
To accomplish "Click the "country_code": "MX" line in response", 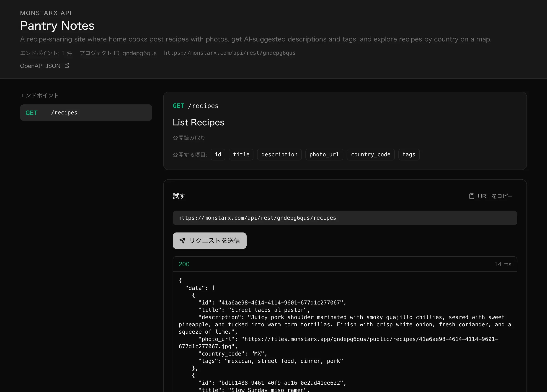I will click(x=233, y=354).
